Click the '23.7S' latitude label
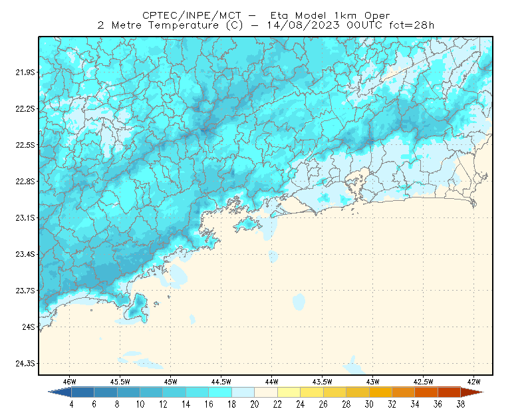This screenshot has height=411, width=532. [x=25, y=291]
